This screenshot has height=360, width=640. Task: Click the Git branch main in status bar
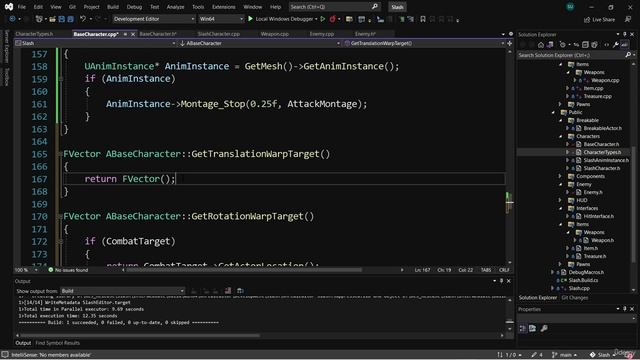(564, 355)
